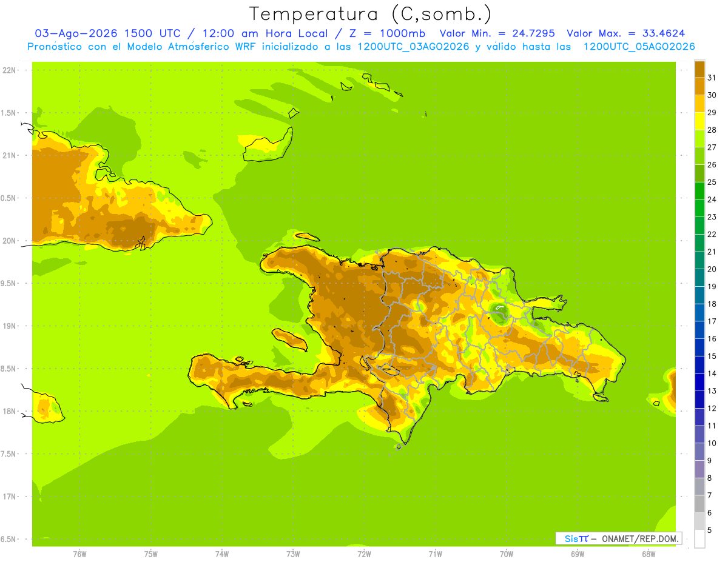Click the "22N" latitude axis label
This screenshot has height=562, width=728.
(x=8, y=70)
